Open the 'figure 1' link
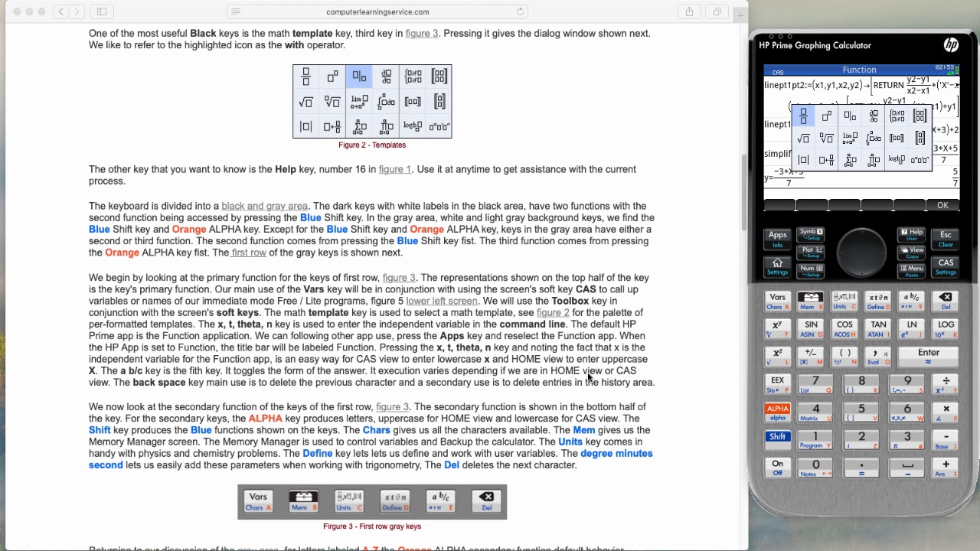980x551 pixels. [394, 169]
